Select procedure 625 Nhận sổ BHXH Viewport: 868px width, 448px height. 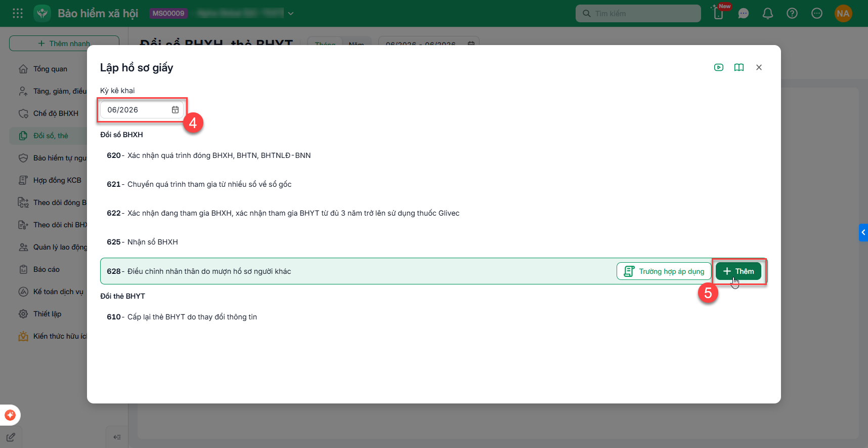coord(433,242)
